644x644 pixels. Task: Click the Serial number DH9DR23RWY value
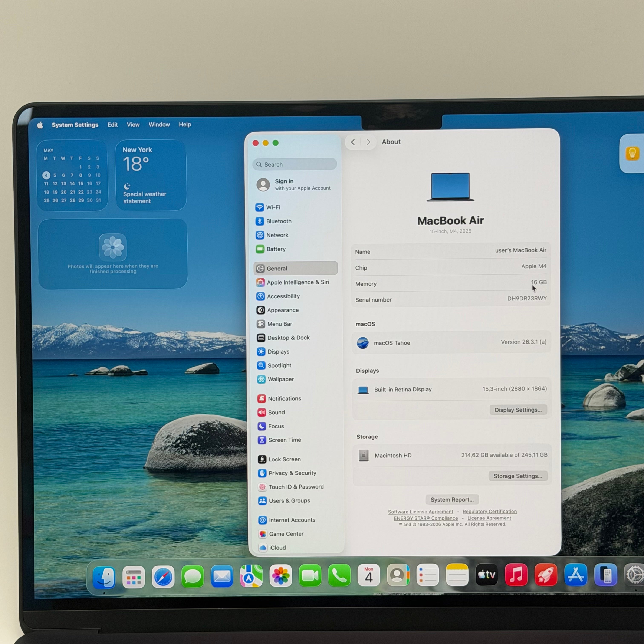pyautogui.click(x=527, y=299)
